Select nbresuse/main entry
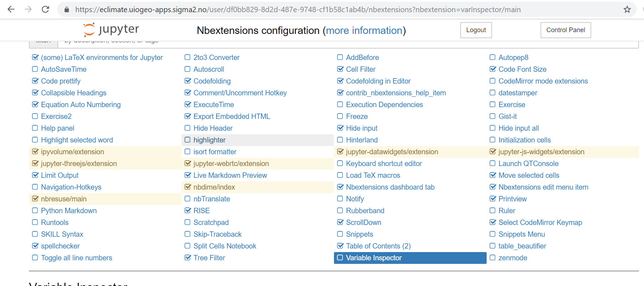 (x=64, y=199)
